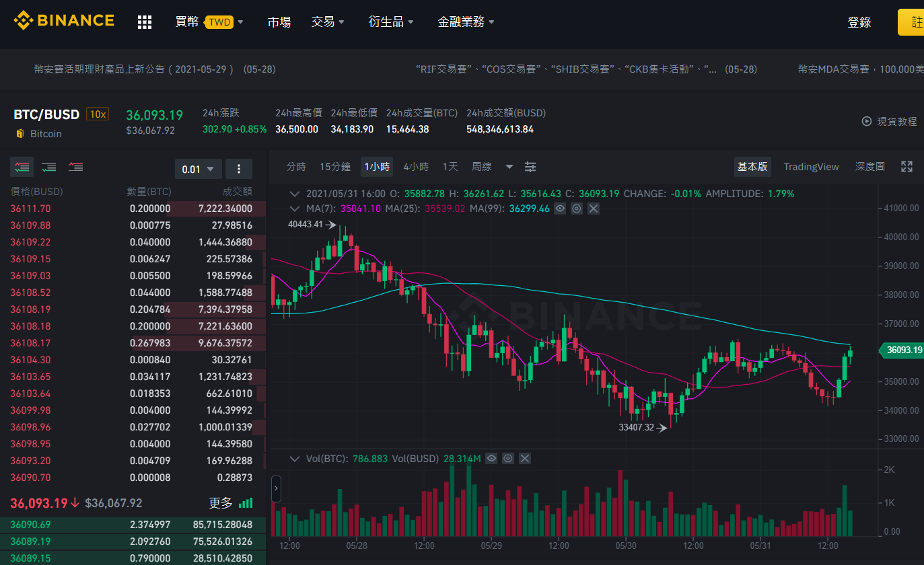
Task: Open the 市場 menu
Action: 279,22
